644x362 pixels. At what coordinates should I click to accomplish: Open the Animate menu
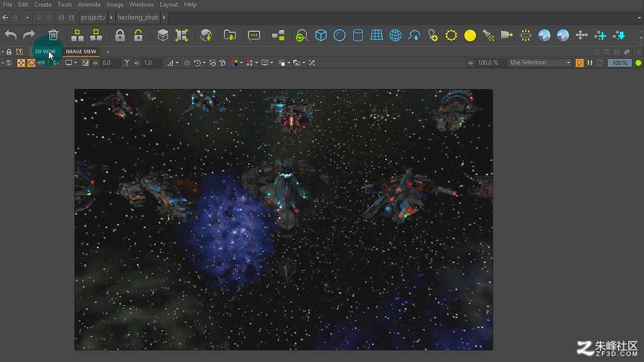point(89,5)
